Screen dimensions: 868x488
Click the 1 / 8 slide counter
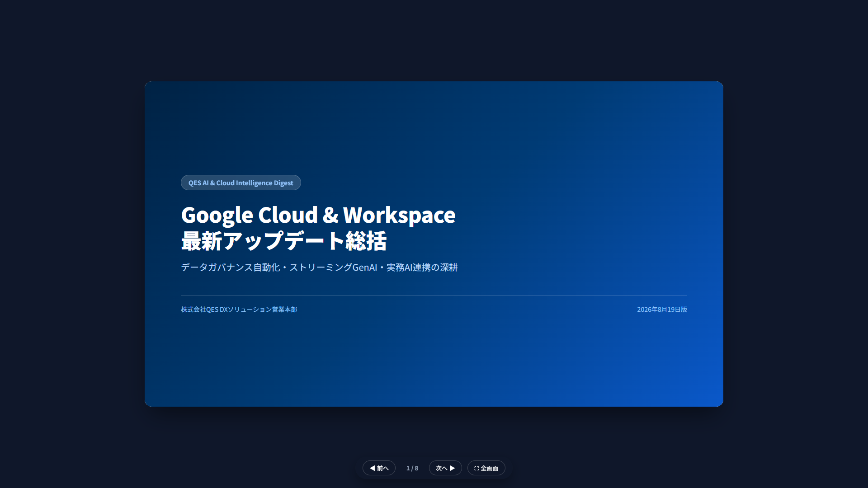coord(412,468)
